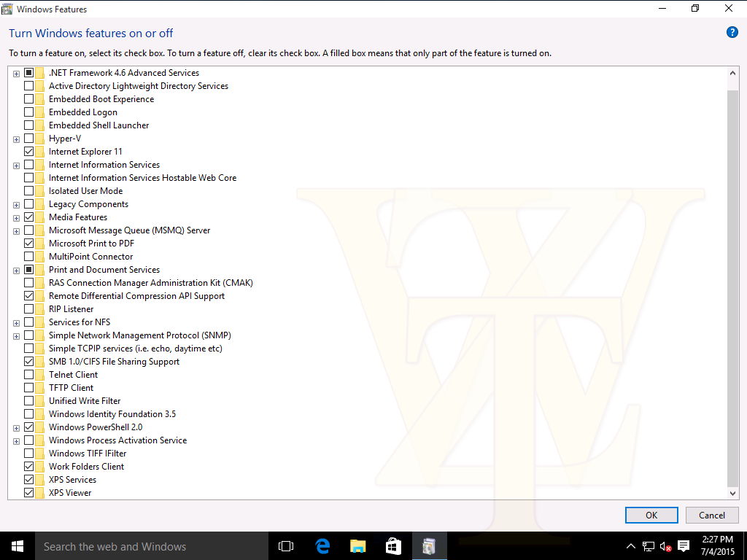The image size is (747, 560).
Task: Click the scrollbar down arrow
Action: point(732,494)
